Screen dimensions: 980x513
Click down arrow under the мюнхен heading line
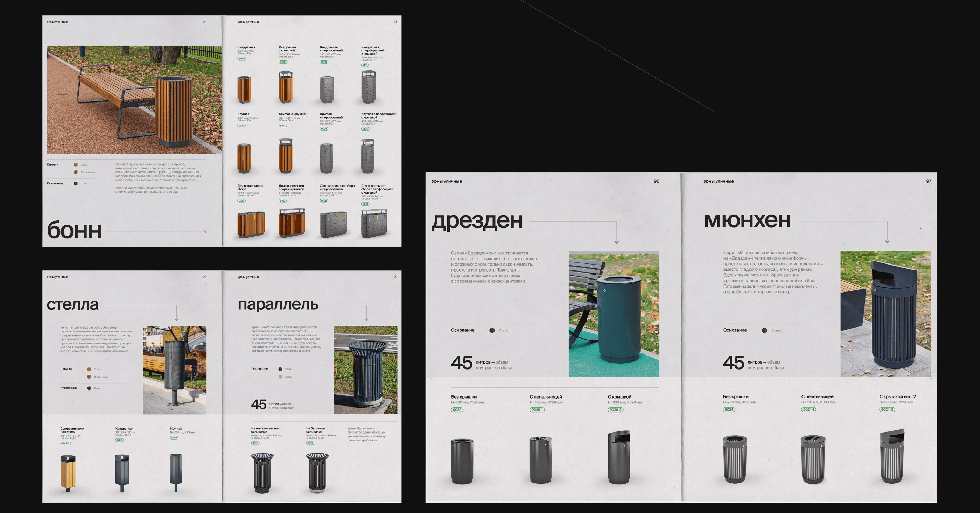pos(887,241)
